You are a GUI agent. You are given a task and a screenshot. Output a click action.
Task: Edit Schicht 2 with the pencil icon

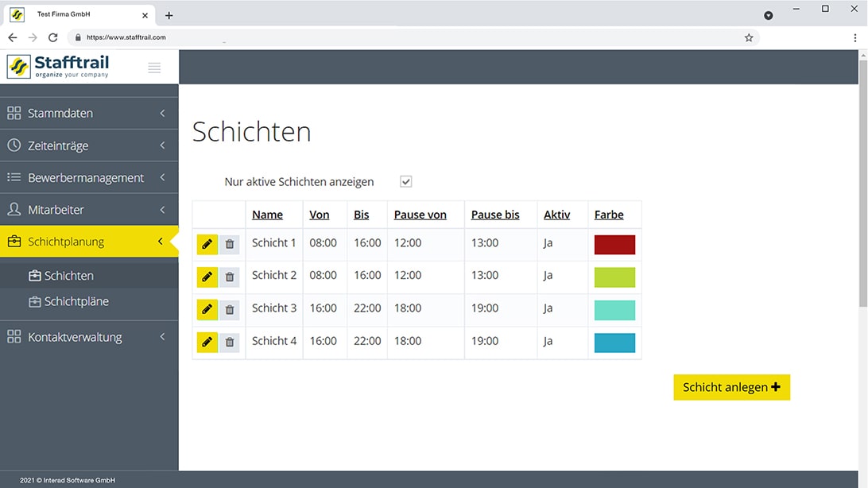pos(207,277)
